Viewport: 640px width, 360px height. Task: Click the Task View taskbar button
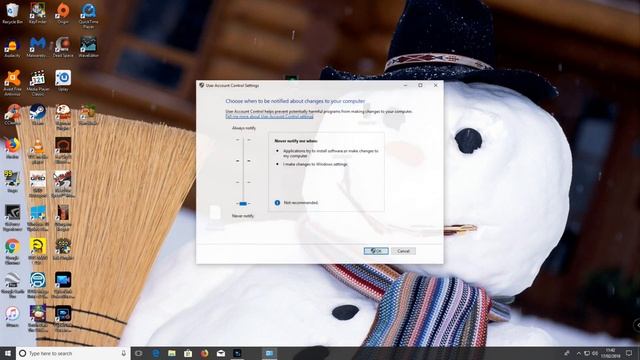click(139, 353)
